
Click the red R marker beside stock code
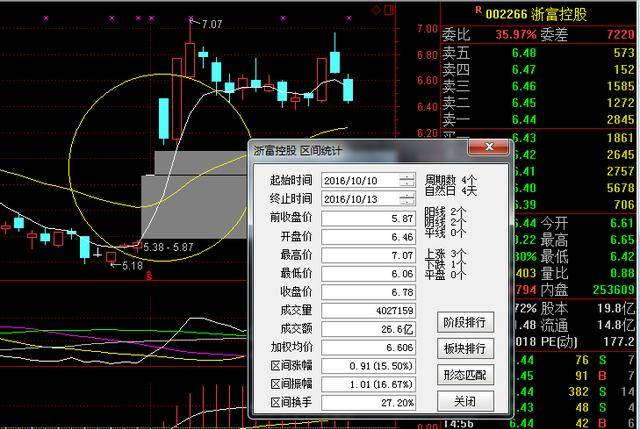tap(478, 10)
